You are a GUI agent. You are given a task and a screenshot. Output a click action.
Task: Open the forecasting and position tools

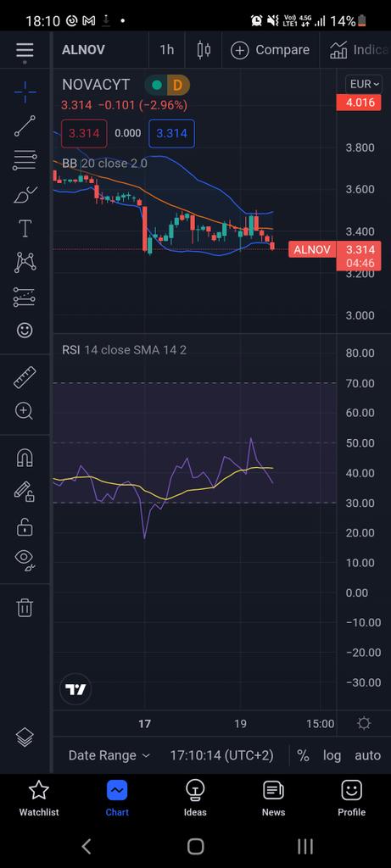25,297
